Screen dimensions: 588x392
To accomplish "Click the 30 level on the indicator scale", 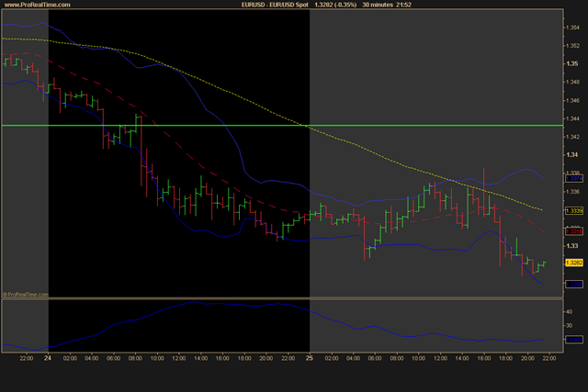I will tap(570, 326).
